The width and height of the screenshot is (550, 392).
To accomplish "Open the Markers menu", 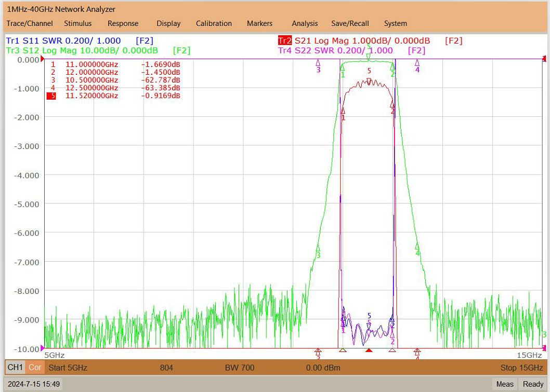I will 259,23.
